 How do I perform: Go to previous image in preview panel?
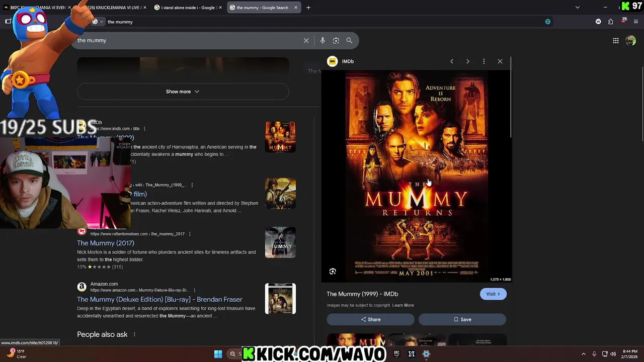pyautogui.click(x=452, y=61)
